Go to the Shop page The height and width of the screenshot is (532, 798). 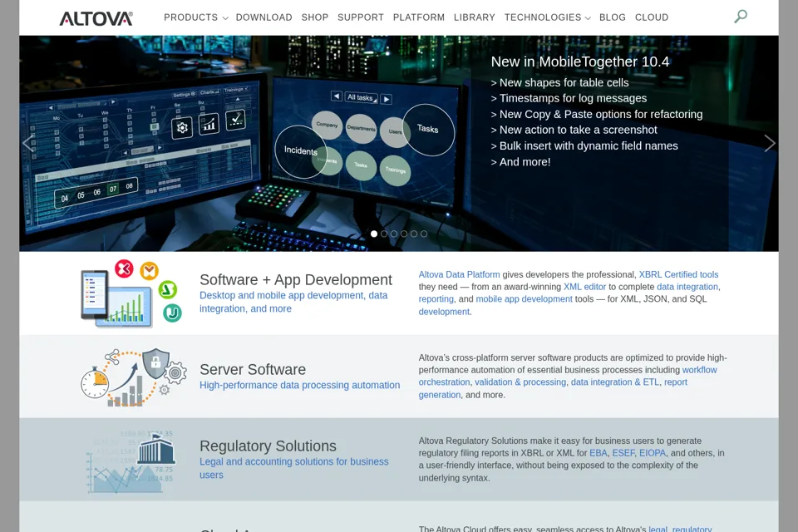click(314, 17)
